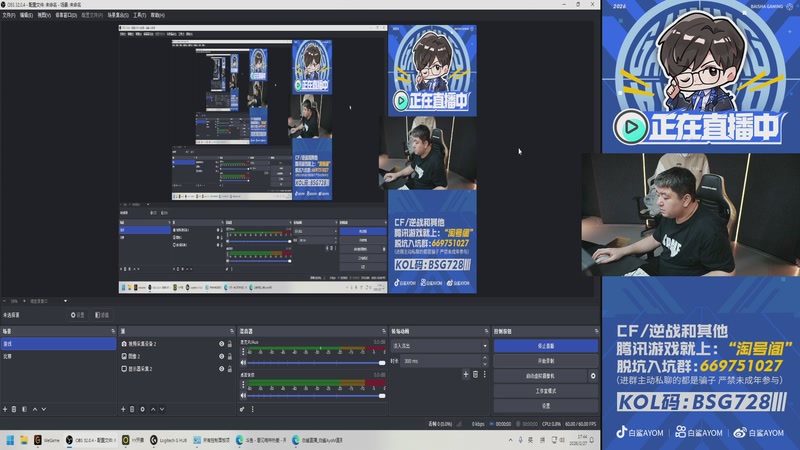This screenshot has width=800, height=450.
Task: Add a new scene with the plus icon
Action: tap(5, 409)
